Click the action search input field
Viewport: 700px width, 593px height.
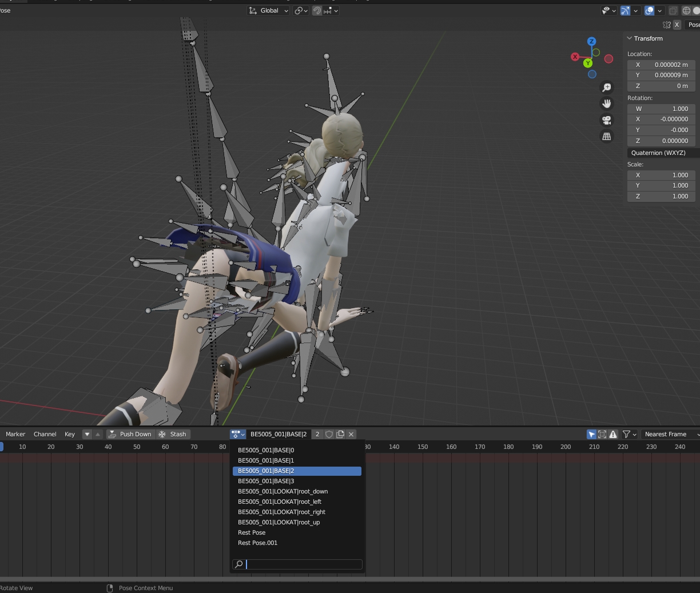click(x=303, y=564)
